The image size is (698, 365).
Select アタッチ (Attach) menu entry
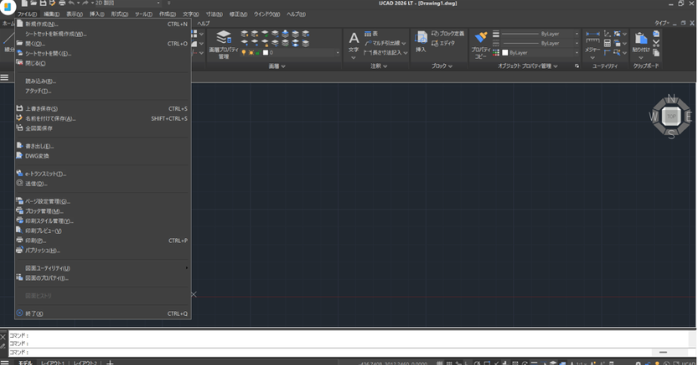pyautogui.click(x=103, y=91)
